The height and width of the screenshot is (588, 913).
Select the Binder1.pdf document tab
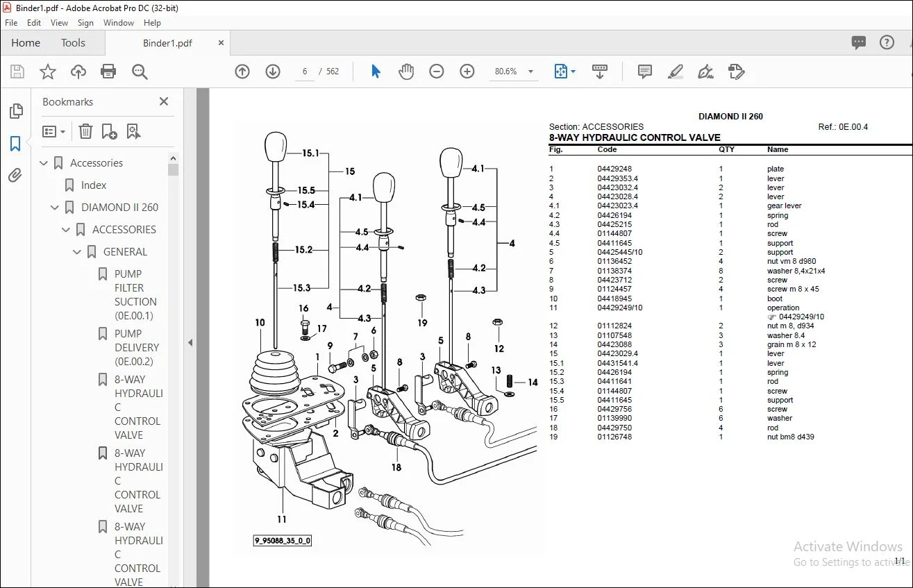[167, 43]
